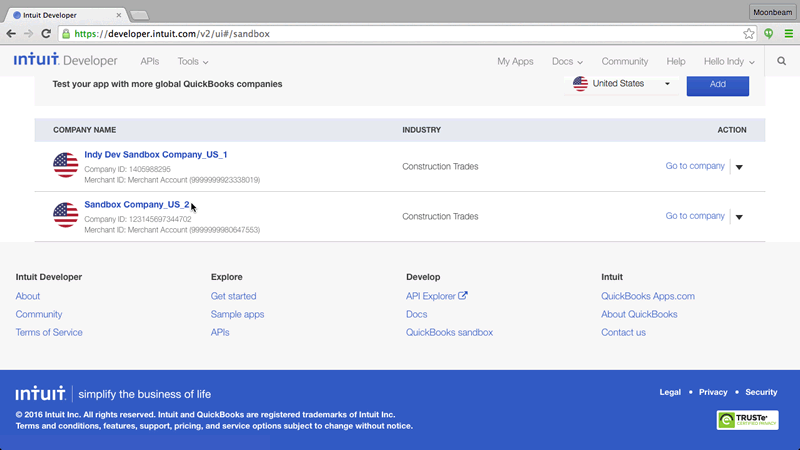Open Sandbox Company_US_2 link
Image resolution: width=800 pixels, height=450 pixels.
click(x=137, y=205)
